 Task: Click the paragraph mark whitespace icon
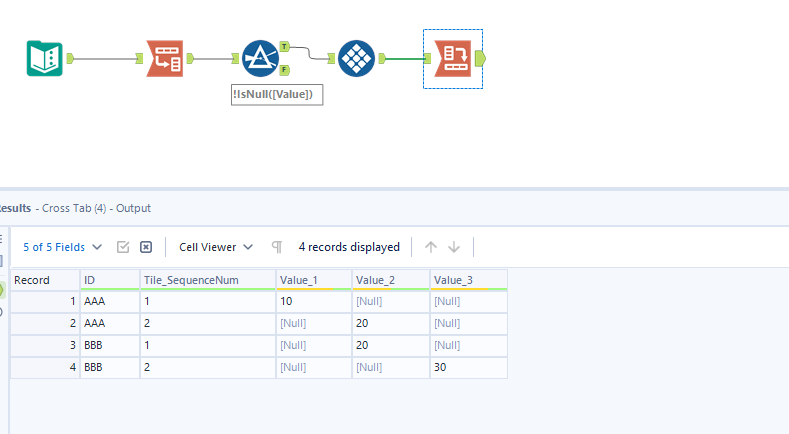point(277,247)
